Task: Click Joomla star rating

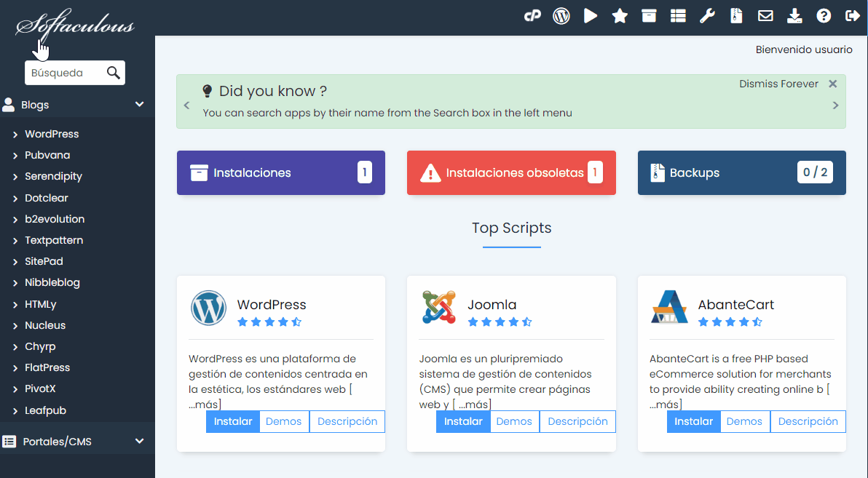Action: coord(500,322)
